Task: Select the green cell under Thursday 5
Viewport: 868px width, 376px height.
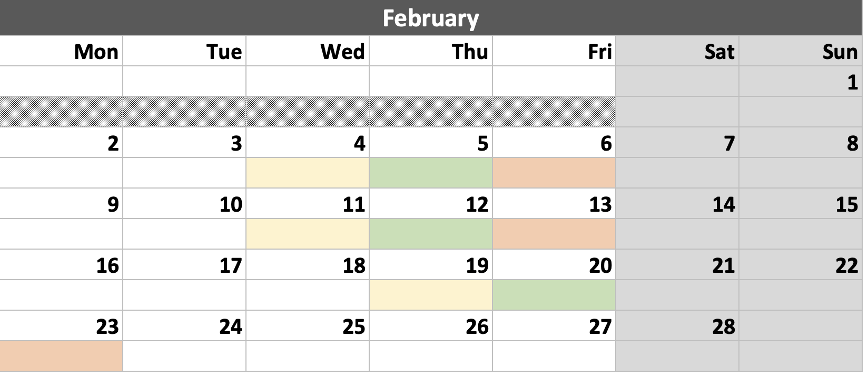Action: point(431,173)
